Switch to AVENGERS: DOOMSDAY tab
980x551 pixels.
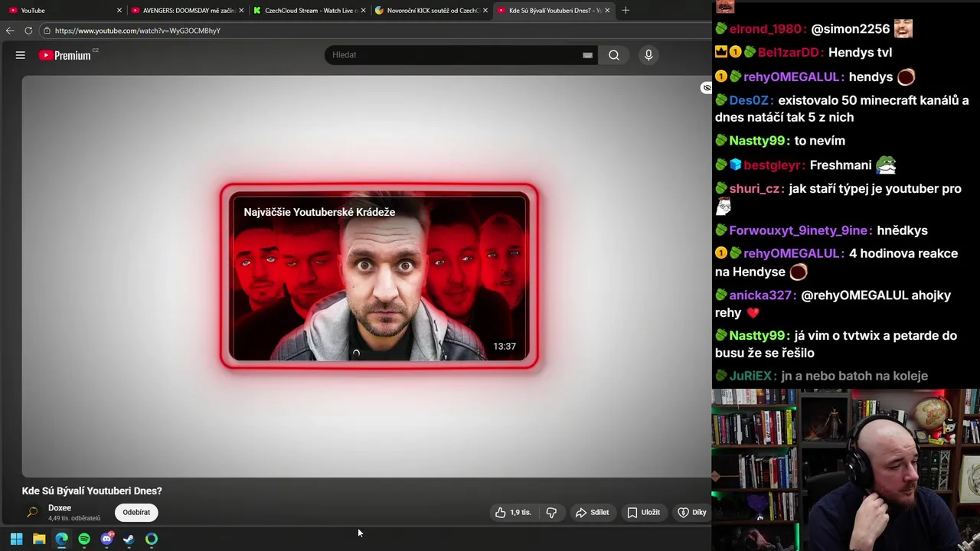pyautogui.click(x=188, y=11)
